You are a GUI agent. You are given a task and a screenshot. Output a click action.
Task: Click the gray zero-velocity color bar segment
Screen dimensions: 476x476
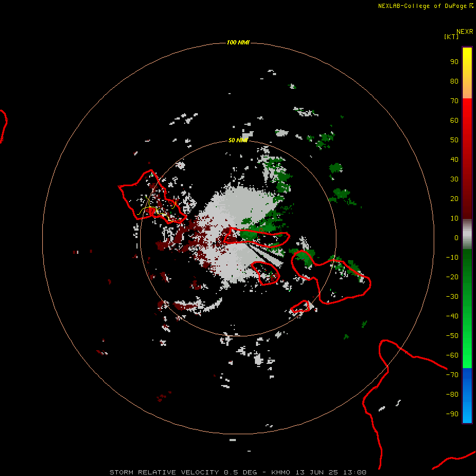click(467, 234)
